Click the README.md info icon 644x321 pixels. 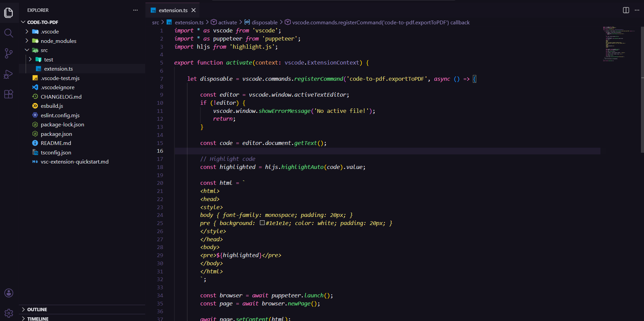[35, 143]
